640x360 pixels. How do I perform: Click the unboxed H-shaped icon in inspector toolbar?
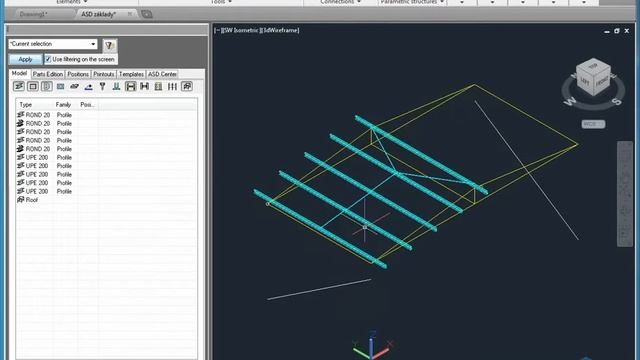[144, 86]
